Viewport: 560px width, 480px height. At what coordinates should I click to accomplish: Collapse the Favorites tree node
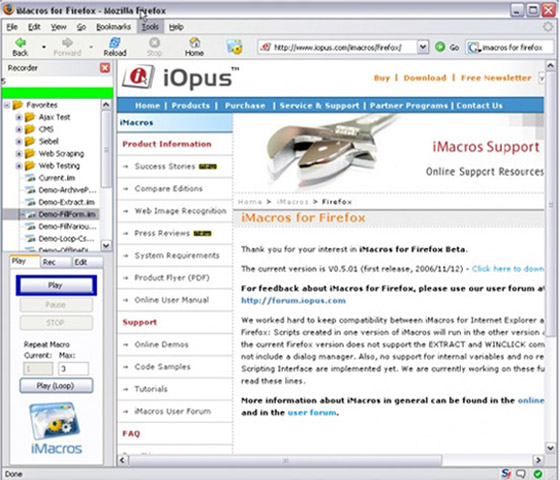(7, 105)
